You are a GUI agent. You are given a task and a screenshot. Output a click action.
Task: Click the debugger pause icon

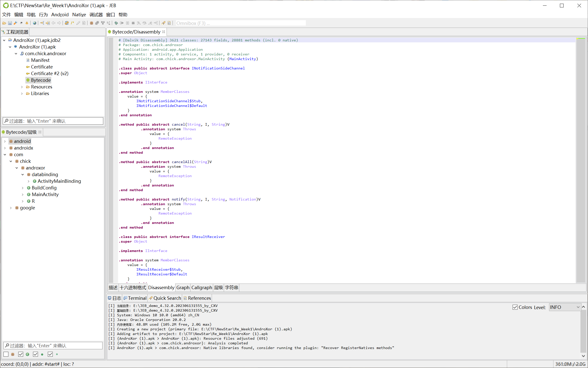[x=127, y=23]
